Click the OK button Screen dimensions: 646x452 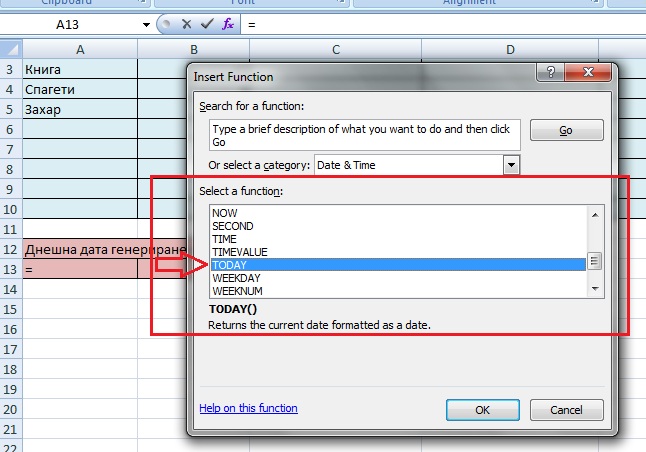click(x=483, y=410)
